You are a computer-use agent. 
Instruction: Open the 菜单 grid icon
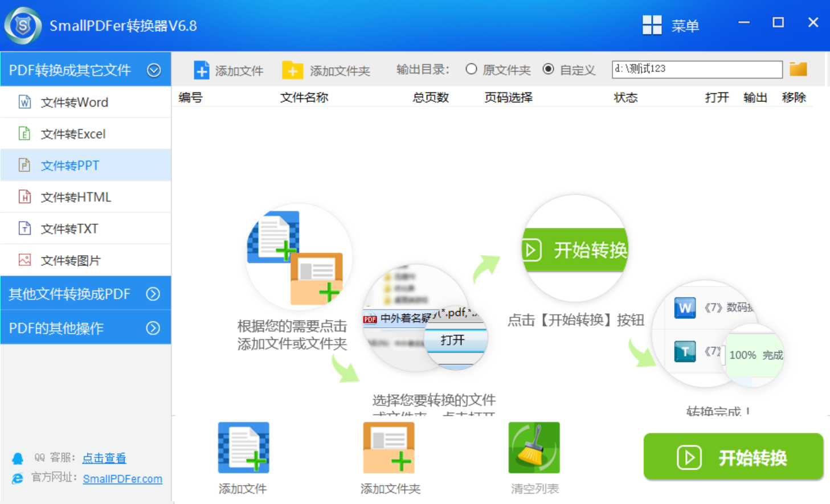[x=652, y=25]
